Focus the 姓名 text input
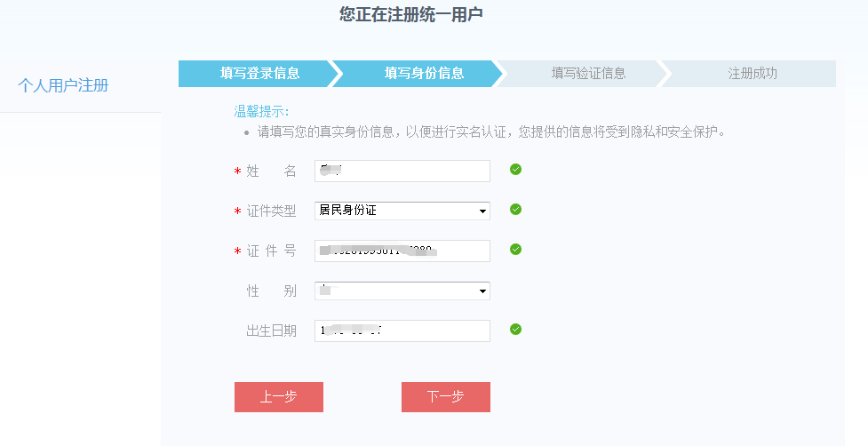The width and height of the screenshot is (868, 446). (x=402, y=171)
